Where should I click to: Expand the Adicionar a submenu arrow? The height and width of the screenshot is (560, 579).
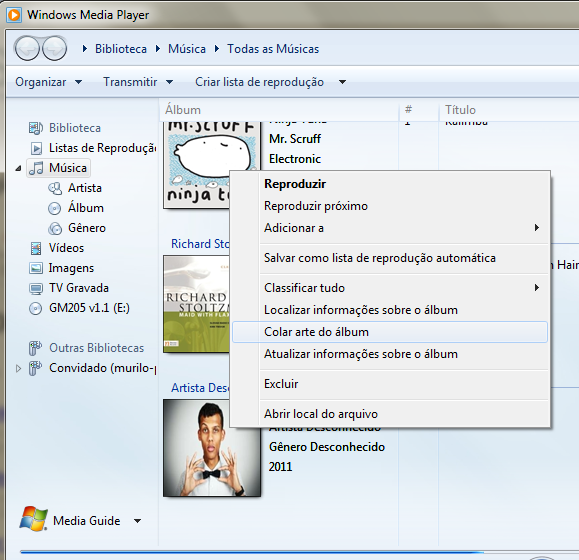point(537,228)
